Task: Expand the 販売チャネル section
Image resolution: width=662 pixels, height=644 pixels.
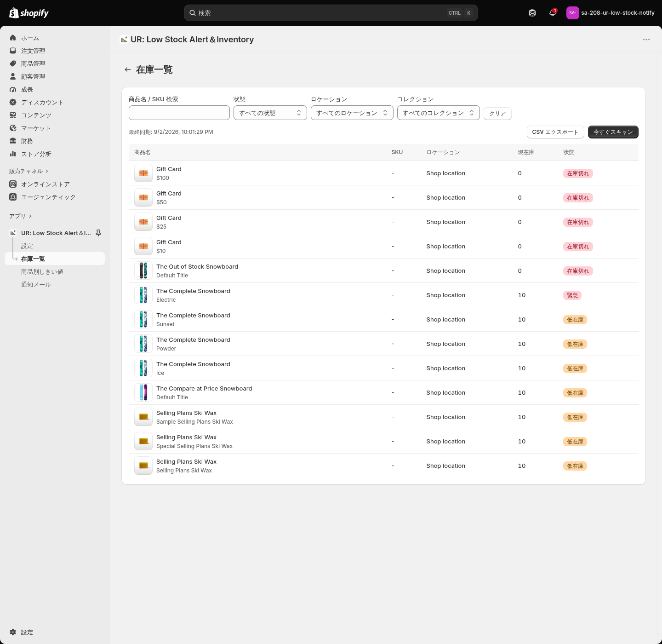Action: pyautogui.click(x=29, y=171)
